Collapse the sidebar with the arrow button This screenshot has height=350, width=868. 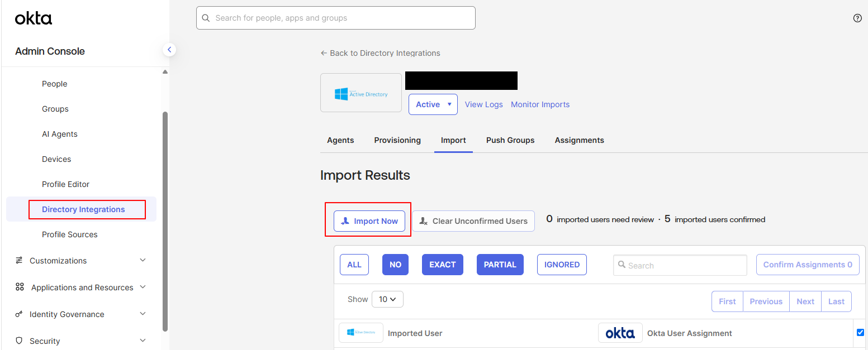[x=169, y=50]
